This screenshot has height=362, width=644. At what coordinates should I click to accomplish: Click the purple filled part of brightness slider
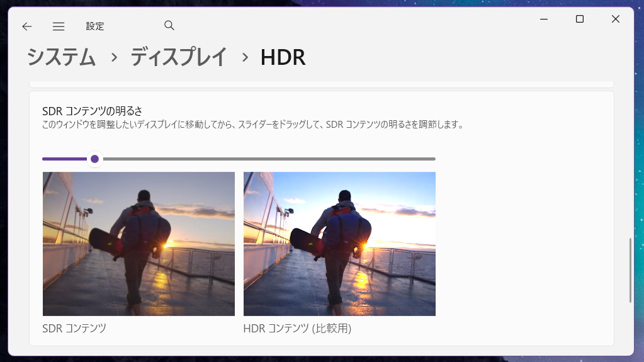coord(64,159)
